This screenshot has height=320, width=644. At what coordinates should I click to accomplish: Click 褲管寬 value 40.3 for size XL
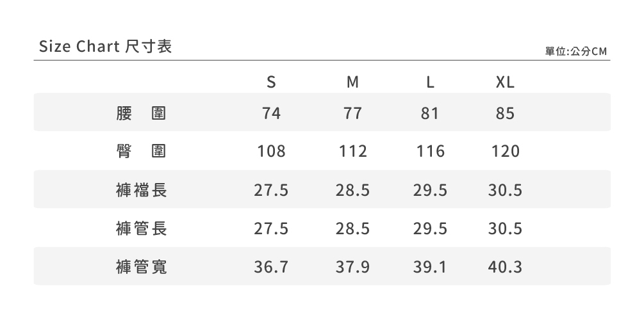click(505, 267)
